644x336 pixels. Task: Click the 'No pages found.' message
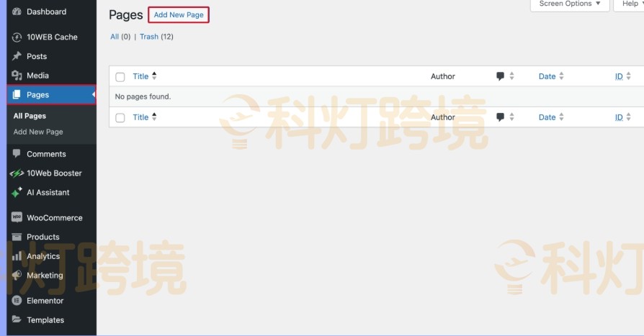[x=143, y=96]
